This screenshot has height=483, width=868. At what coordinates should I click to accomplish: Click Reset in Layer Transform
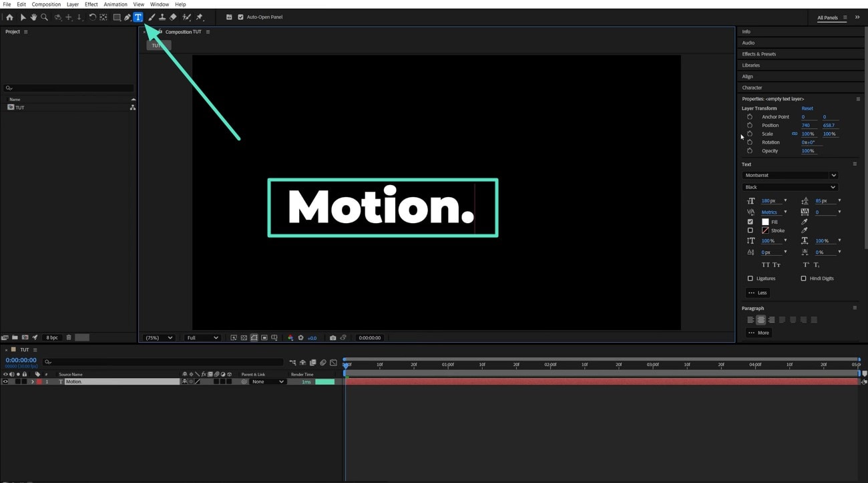[x=807, y=108]
